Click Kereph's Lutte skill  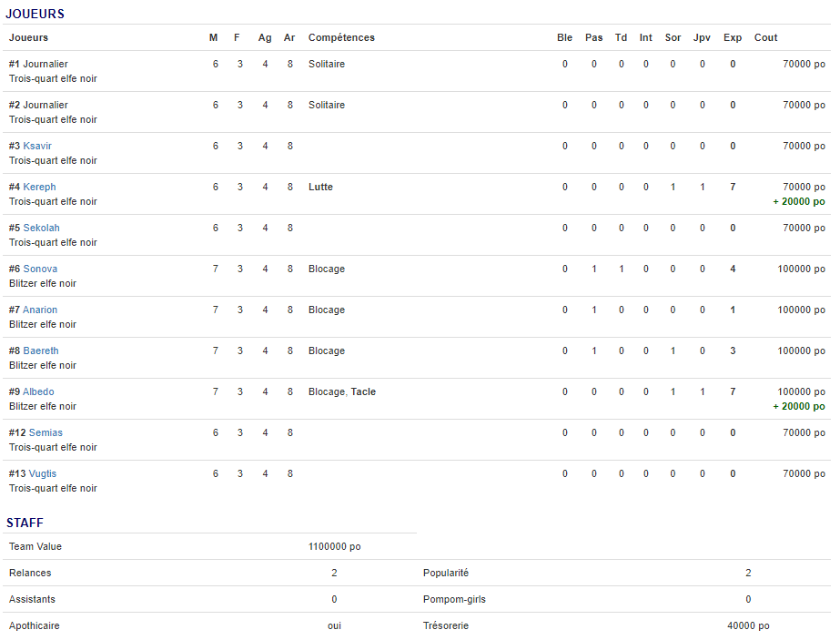click(x=320, y=187)
